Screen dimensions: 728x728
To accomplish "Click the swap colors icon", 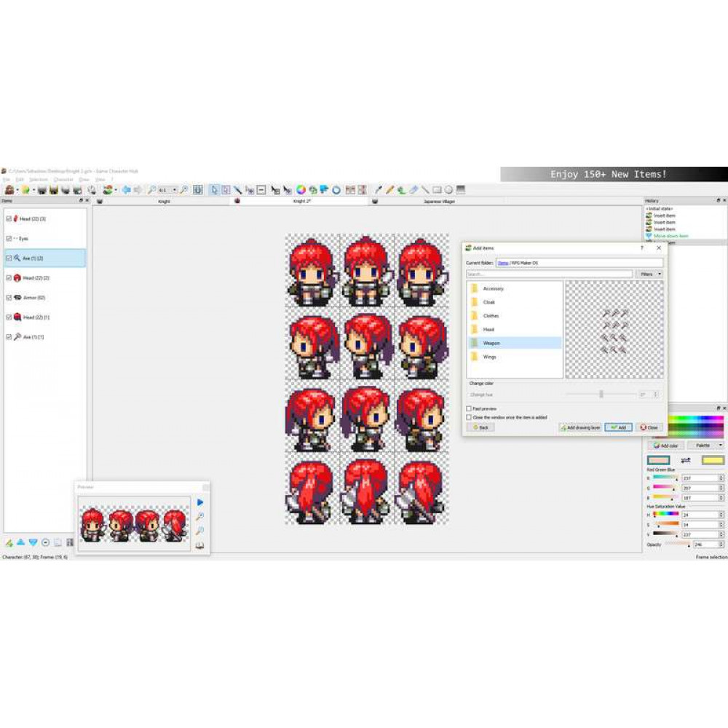I will click(x=685, y=460).
